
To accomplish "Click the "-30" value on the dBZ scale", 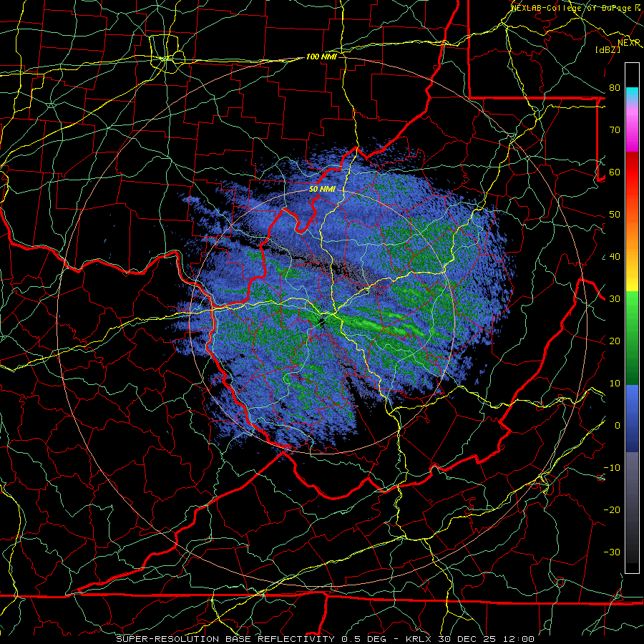I will [612, 552].
